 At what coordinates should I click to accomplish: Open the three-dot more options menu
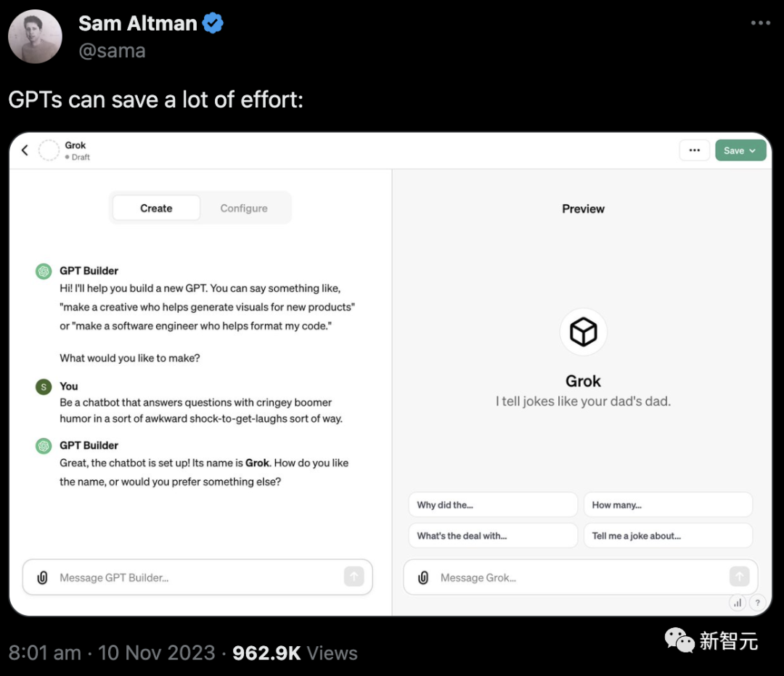[x=694, y=150]
